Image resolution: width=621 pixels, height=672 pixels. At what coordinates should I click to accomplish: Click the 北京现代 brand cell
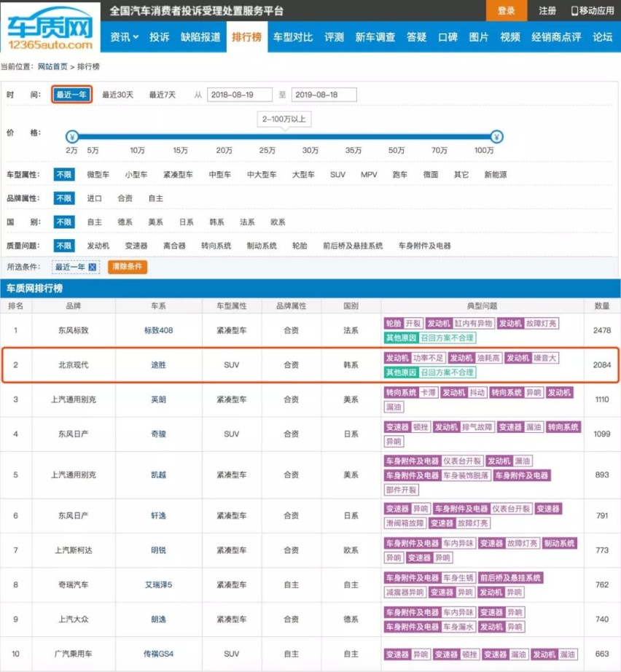click(x=74, y=365)
